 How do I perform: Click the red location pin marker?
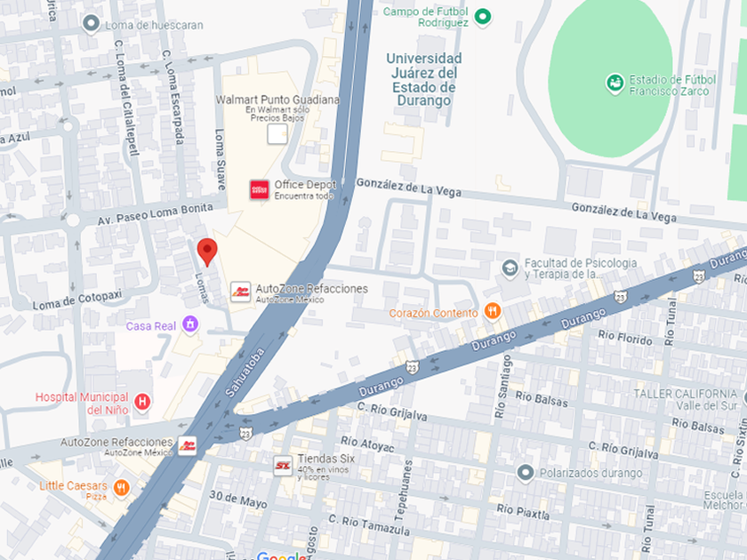click(207, 252)
